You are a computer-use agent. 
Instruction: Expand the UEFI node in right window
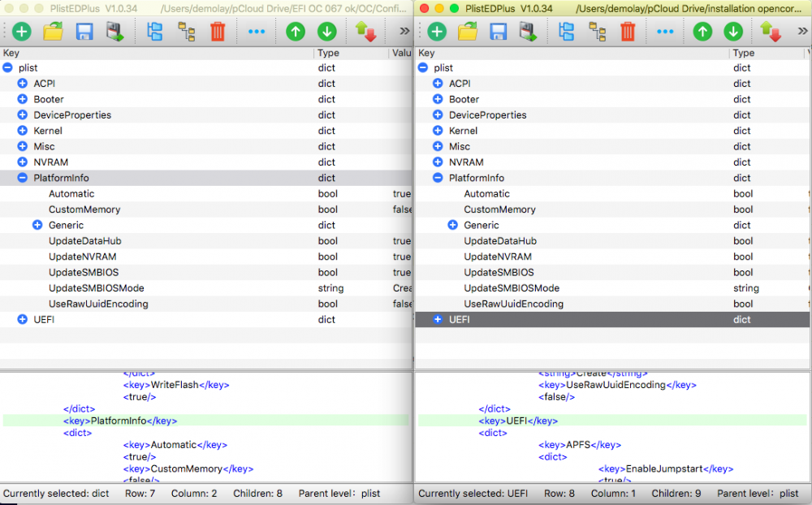point(438,320)
